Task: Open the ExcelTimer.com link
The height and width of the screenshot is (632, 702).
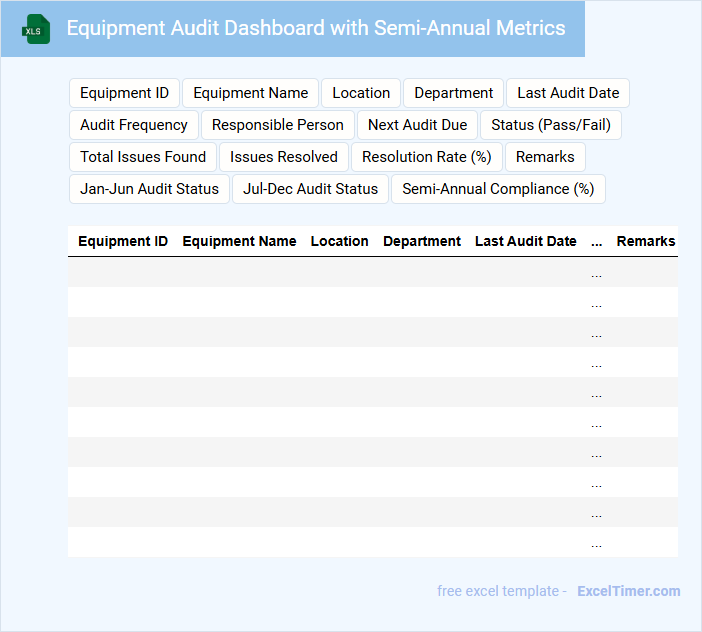Action: [628, 591]
